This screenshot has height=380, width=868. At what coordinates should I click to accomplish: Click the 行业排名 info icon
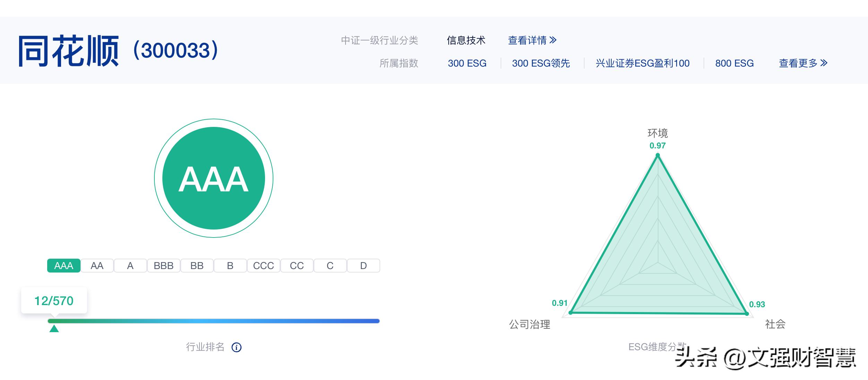click(x=237, y=347)
